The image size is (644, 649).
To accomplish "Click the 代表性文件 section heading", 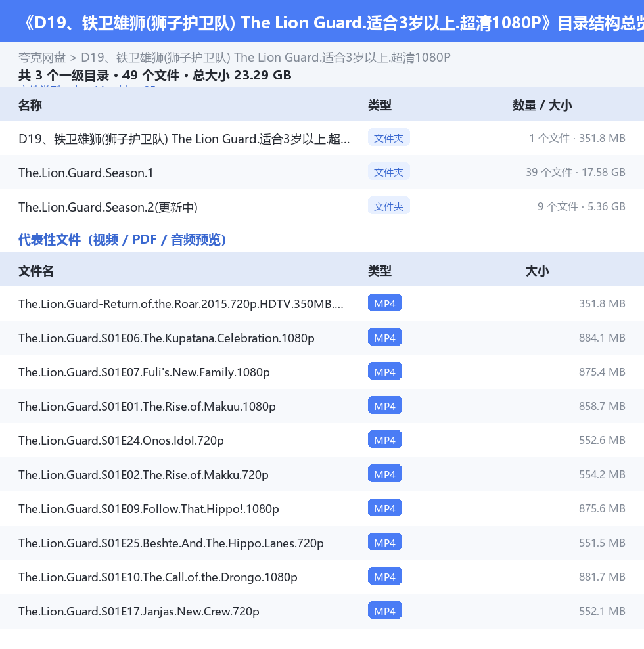I will point(122,240).
